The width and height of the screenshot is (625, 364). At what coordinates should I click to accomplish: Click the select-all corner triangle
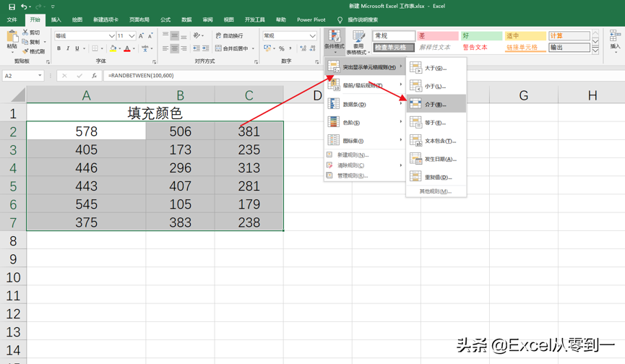(18, 95)
